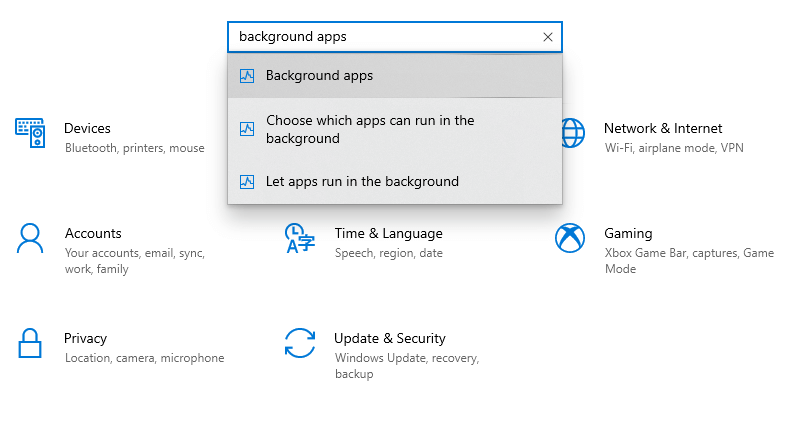Click the Devices keyboard and speaker icon
800x442 pixels.
tap(30, 133)
